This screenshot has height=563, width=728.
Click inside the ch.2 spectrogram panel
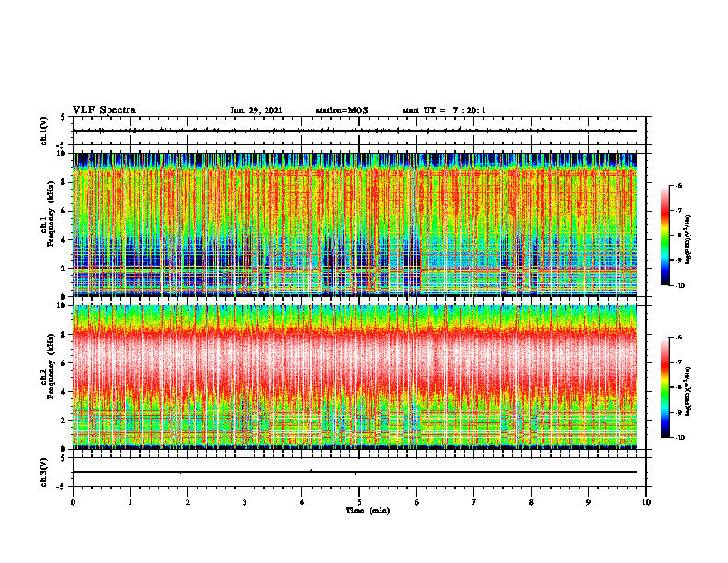[x=355, y=377]
